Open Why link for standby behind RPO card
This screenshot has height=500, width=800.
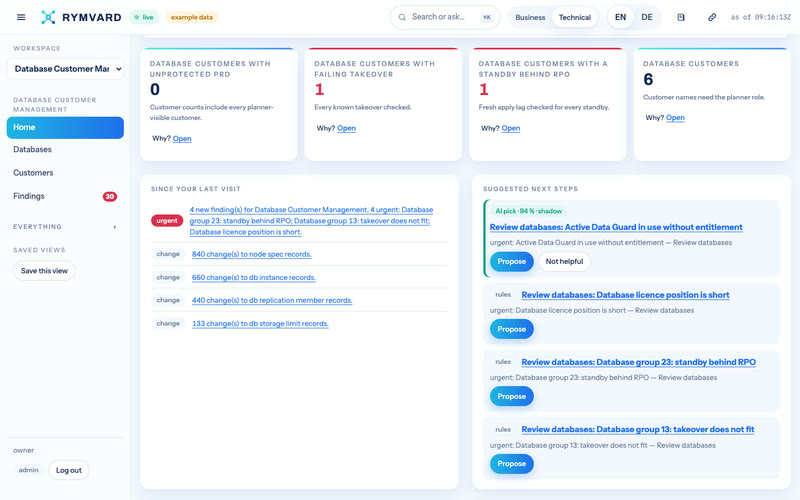(x=511, y=129)
